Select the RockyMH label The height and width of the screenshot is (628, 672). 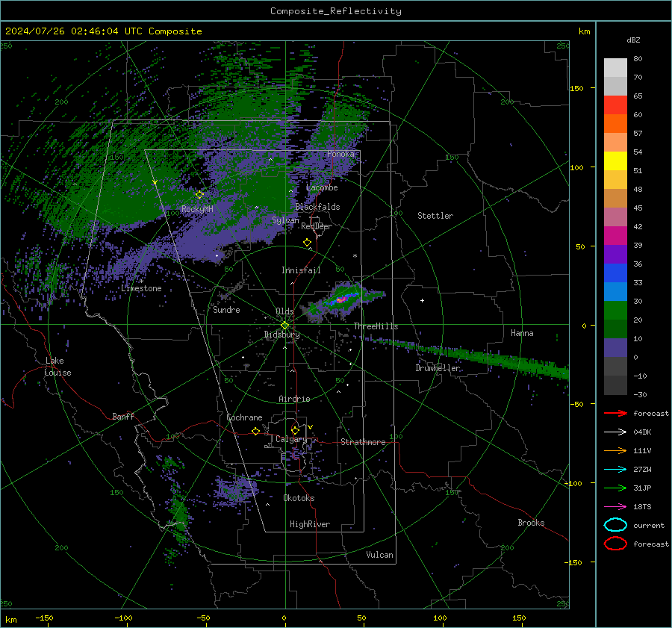(197, 209)
